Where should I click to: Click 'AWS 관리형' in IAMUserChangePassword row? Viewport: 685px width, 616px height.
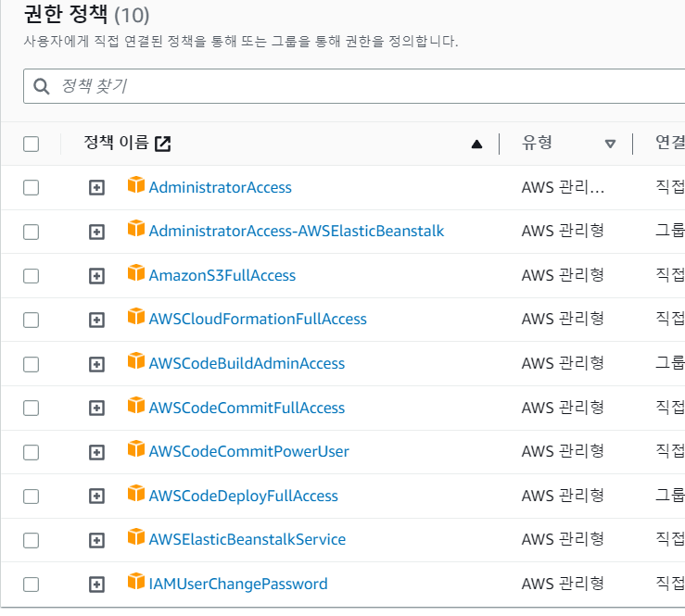coord(564,584)
